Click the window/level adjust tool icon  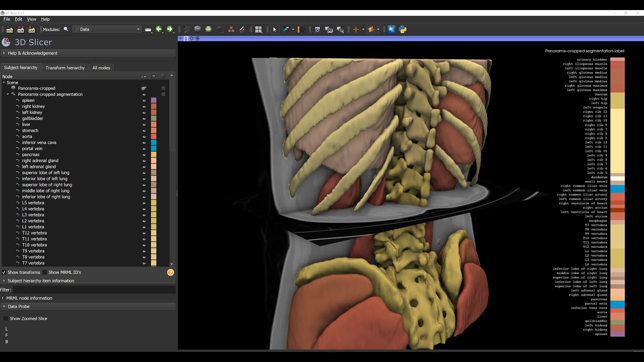tap(286, 29)
